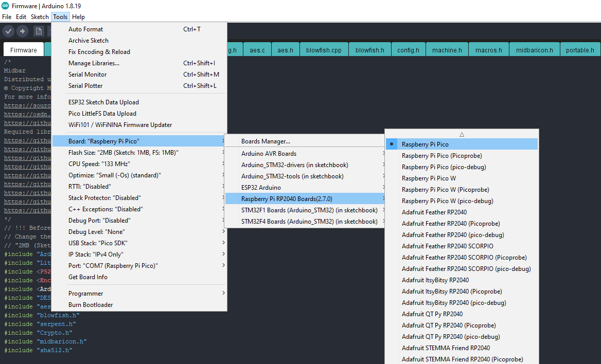Expand STM32F4 Boards (Arduino_STM32) submenu
This screenshot has height=364, width=601.
305,222
